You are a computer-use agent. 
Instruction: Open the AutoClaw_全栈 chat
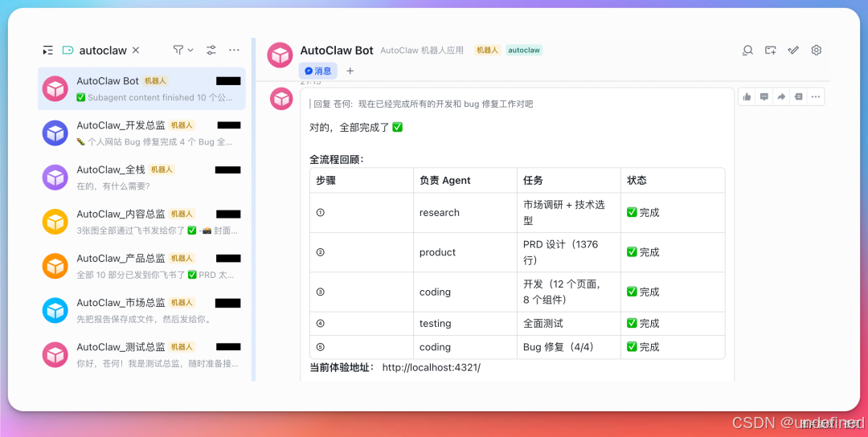click(x=141, y=178)
